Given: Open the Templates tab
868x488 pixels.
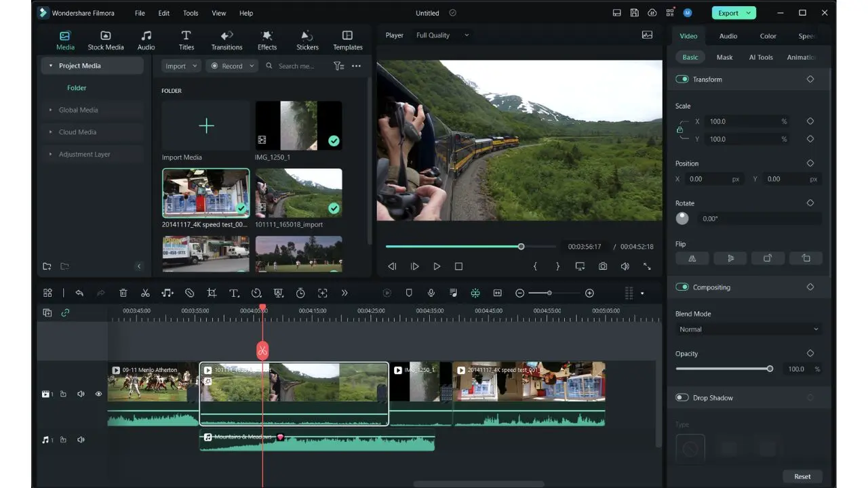Looking at the screenshot, I should pyautogui.click(x=348, y=41).
